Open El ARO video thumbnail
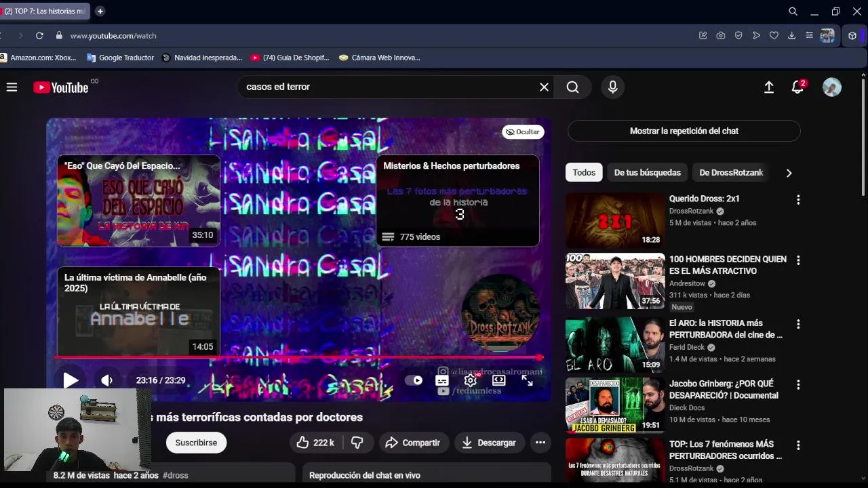 [615, 344]
